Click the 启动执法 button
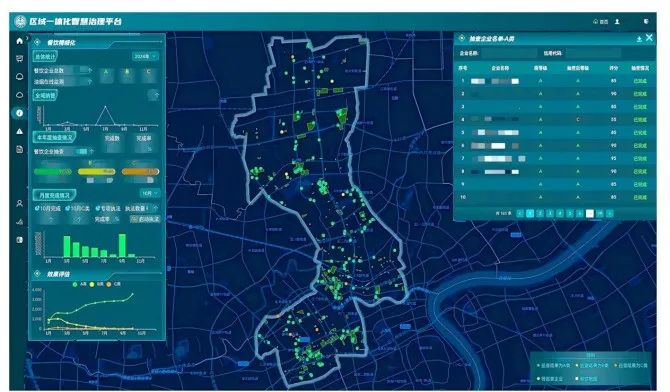This screenshot has height=392, width=670. pyautogui.click(x=145, y=219)
